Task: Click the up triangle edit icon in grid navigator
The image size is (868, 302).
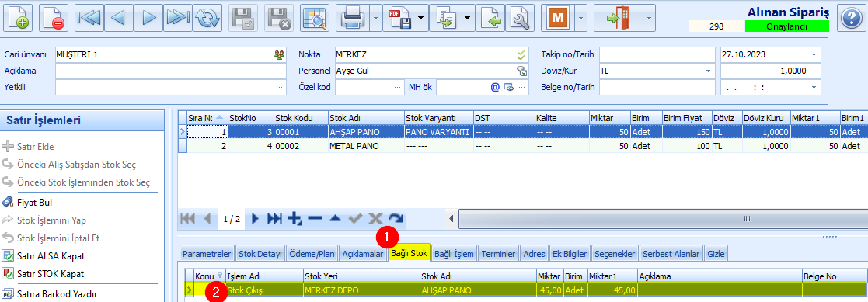Action: 335,219
